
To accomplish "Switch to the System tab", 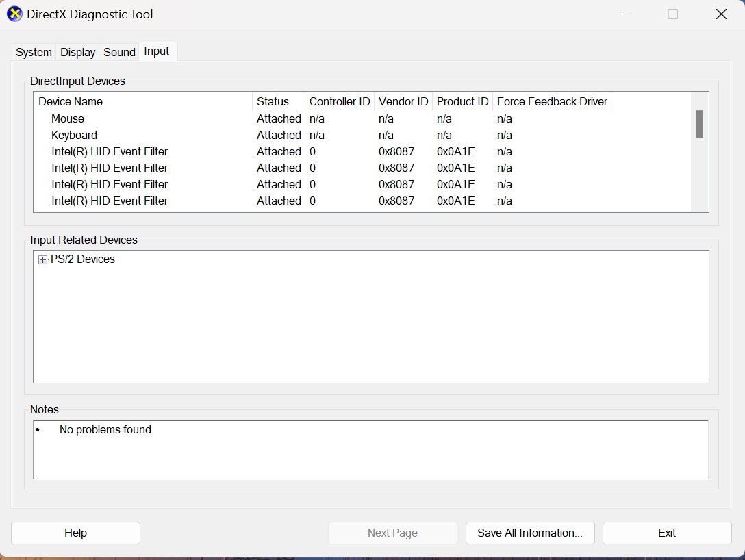I will 34,52.
